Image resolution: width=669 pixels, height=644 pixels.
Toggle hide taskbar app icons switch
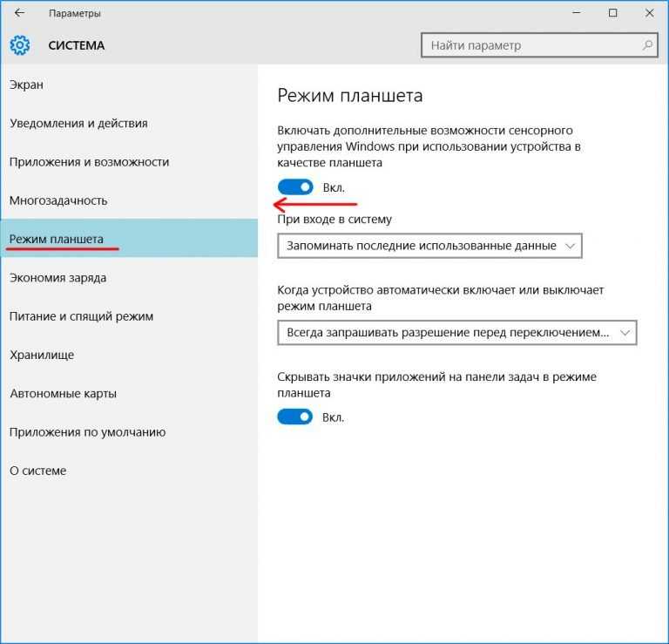pyautogui.click(x=294, y=417)
